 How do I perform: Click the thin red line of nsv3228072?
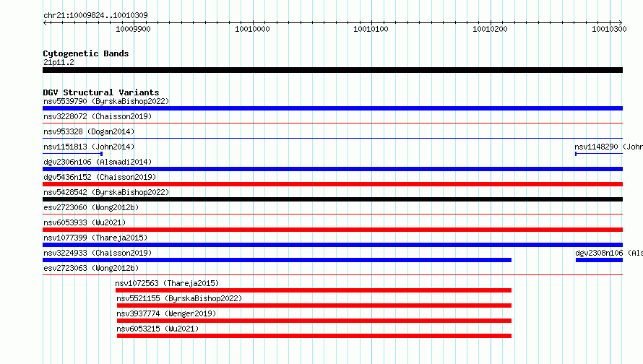pos(332,123)
